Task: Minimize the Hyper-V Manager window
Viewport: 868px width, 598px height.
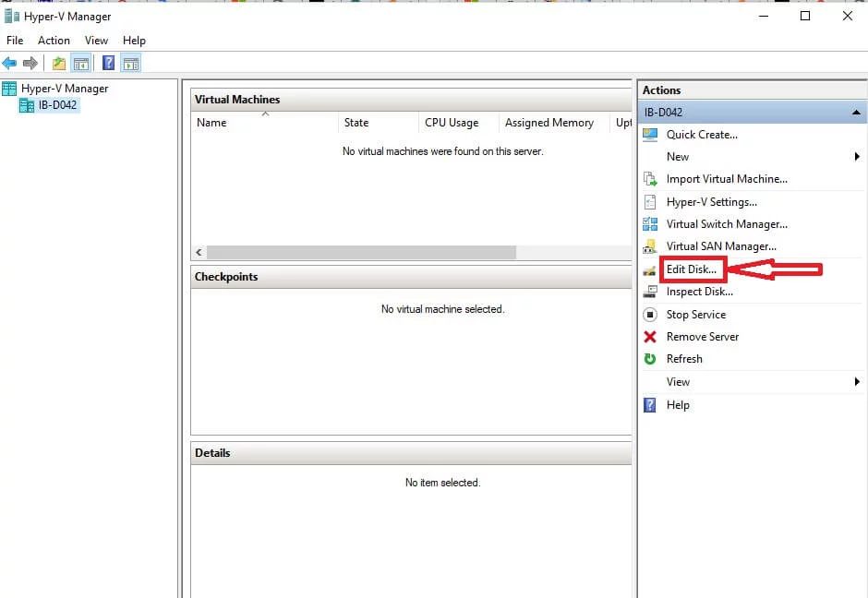Action: (764, 16)
